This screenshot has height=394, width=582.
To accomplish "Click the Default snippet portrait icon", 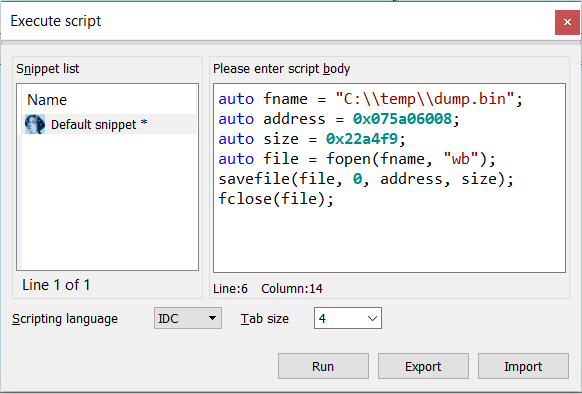I will click(35, 124).
